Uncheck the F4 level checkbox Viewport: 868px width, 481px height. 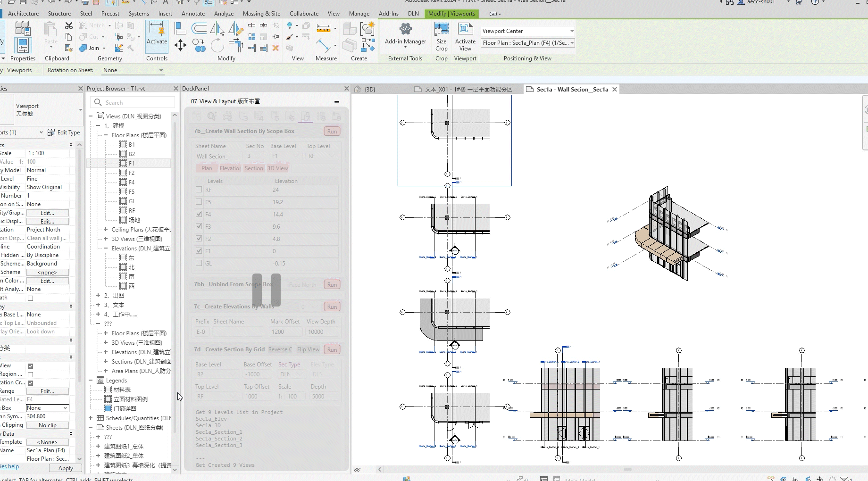[x=199, y=214]
